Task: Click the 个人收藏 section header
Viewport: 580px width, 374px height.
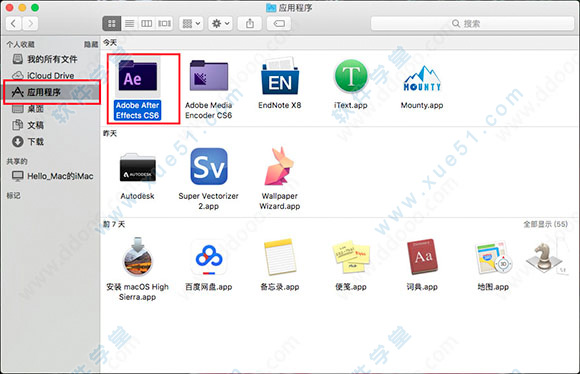Action: (21, 44)
